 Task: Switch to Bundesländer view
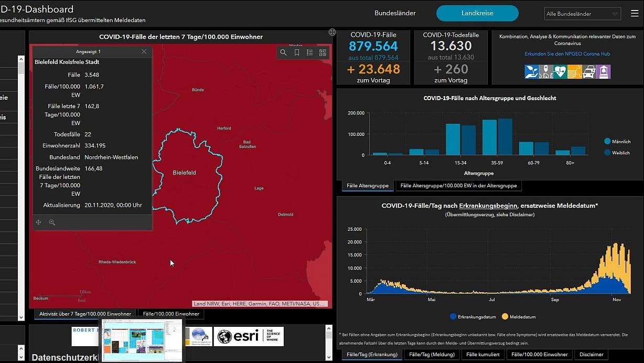coord(395,13)
